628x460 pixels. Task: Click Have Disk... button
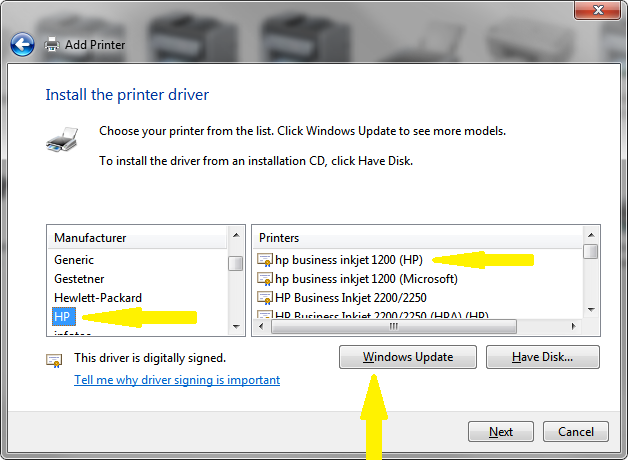click(x=543, y=357)
